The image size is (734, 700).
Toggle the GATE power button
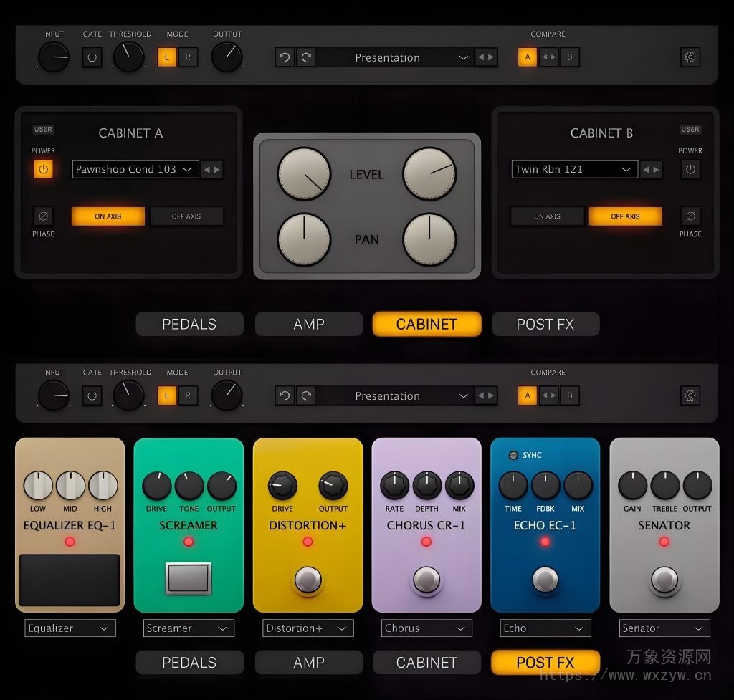[x=92, y=57]
